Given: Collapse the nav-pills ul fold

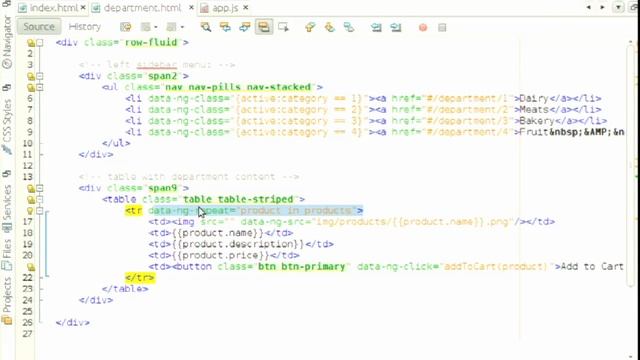Looking at the screenshot, I should point(40,87).
